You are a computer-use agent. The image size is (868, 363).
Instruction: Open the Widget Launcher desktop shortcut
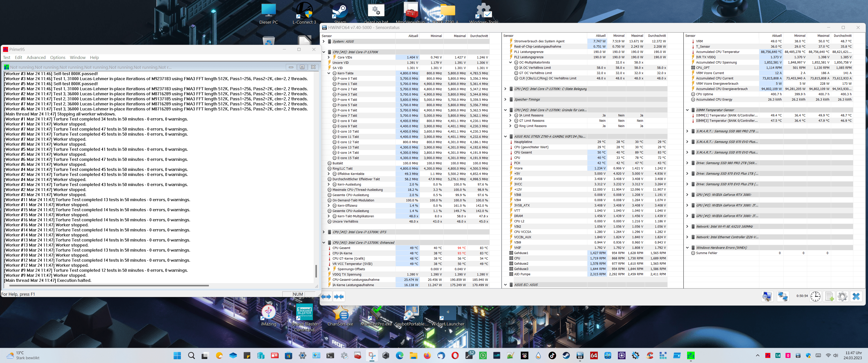pos(448,316)
